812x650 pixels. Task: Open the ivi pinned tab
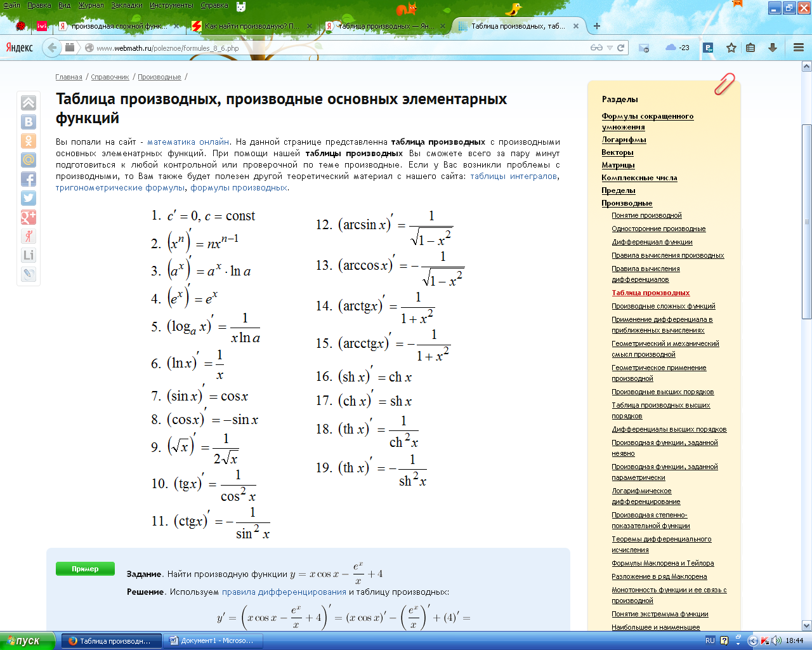[x=42, y=26]
